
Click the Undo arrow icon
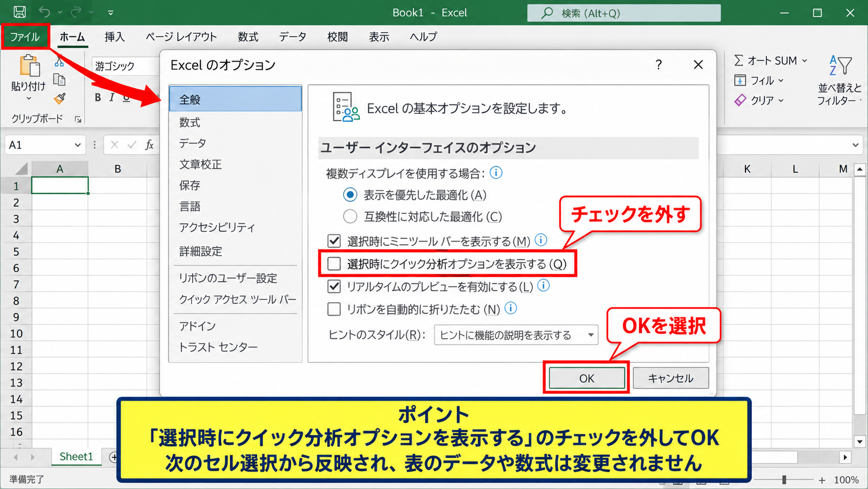pyautogui.click(x=45, y=12)
